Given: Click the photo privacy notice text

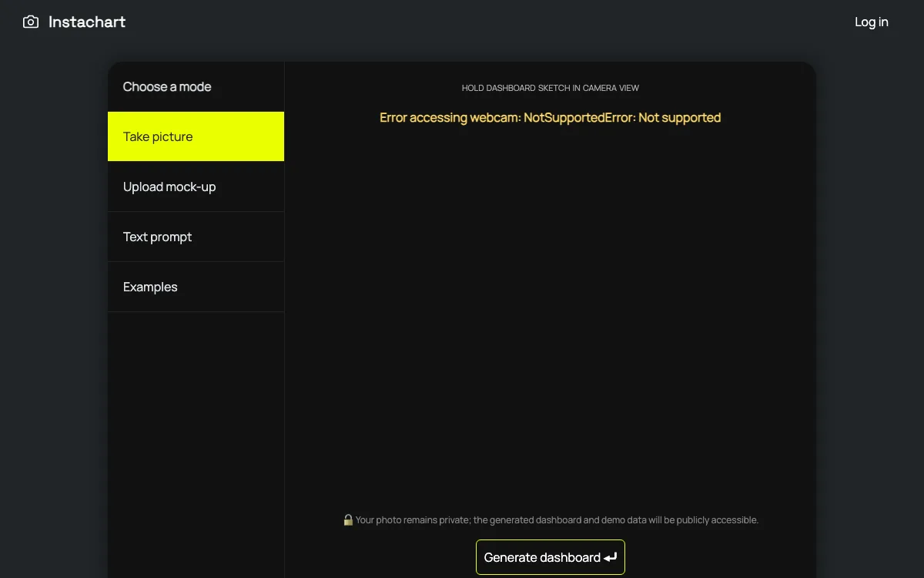Looking at the screenshot, I should coord(557,520).
